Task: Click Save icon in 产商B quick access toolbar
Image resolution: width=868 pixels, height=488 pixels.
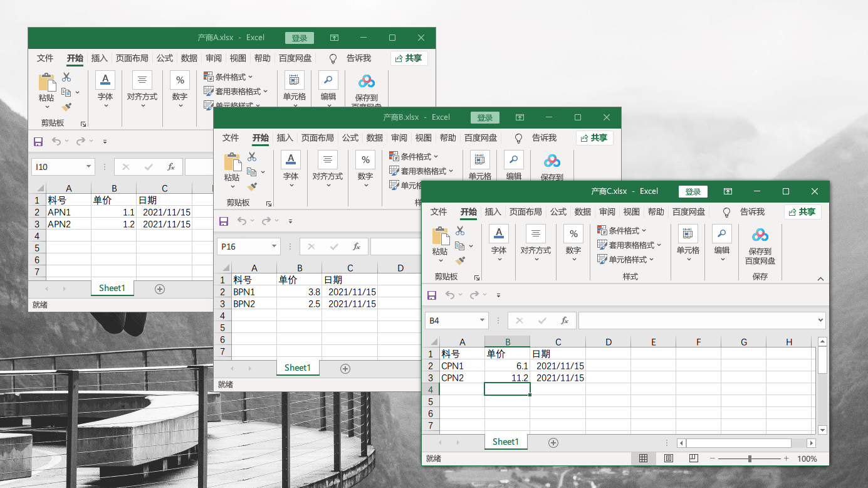Action: click(224, 221)
